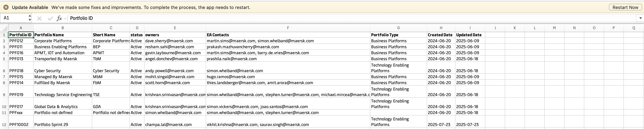Screen dimensions: 644x129
Task: Click cell PPF019
Action: pyautogui.click(x=21, y=92)
